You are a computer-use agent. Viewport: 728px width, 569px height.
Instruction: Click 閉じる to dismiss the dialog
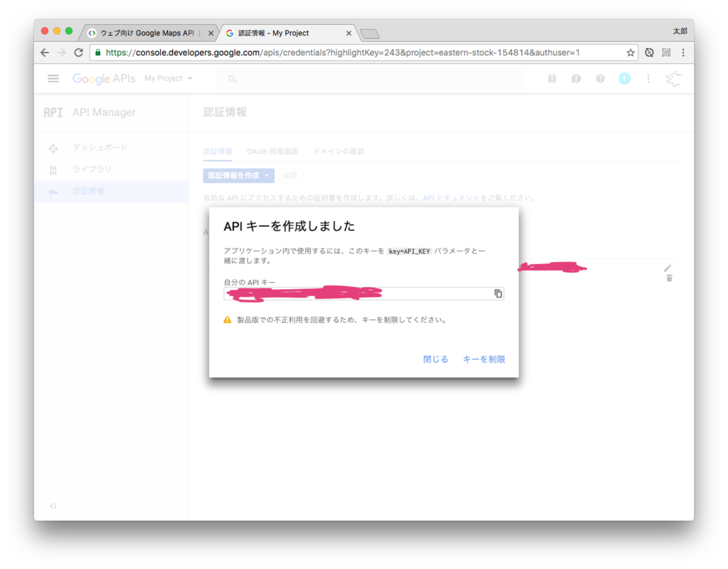(x=435, y=359)
